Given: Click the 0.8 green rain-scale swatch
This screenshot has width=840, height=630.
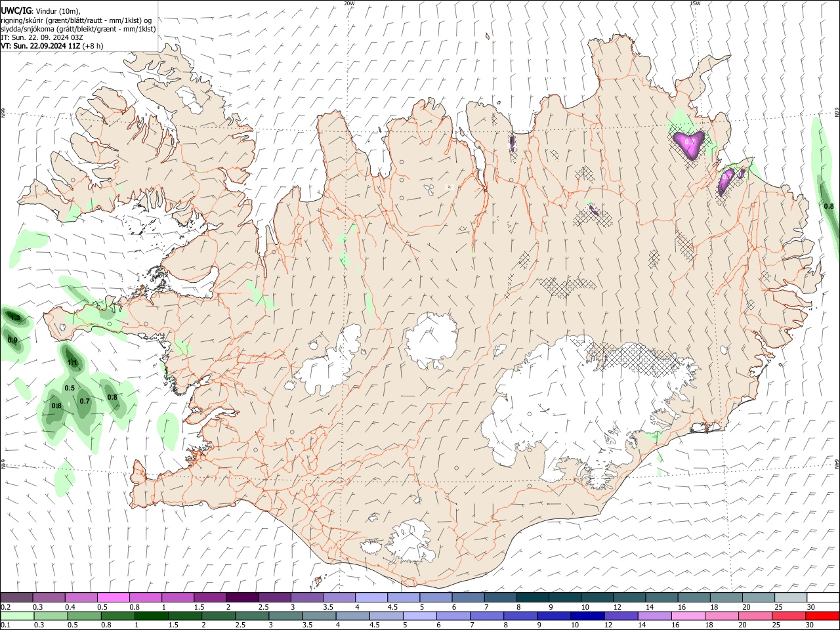Looking at the screenshot, I should [x=118, y=616].
